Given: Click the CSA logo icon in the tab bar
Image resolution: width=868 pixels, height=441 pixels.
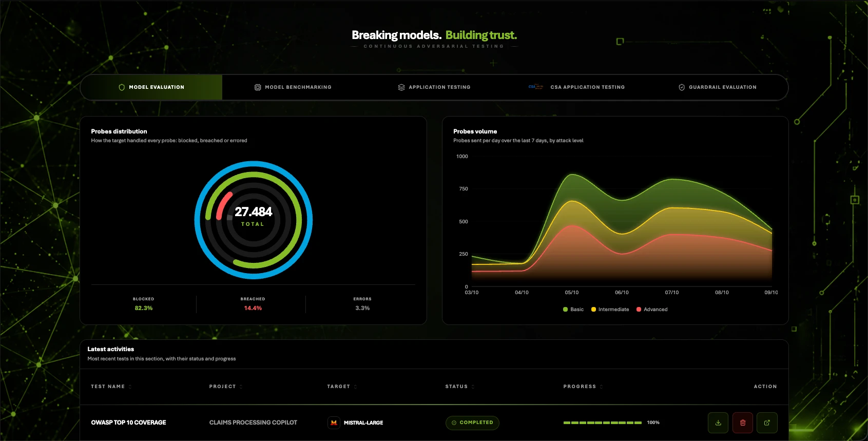Looking at the screenshot, I should [x=536, y=87].
